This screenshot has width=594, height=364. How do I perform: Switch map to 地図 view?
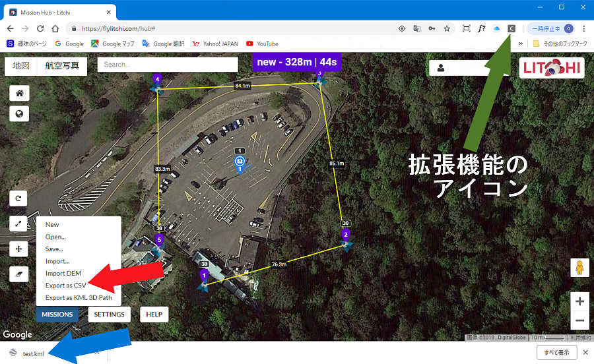(x=21, y=66)
